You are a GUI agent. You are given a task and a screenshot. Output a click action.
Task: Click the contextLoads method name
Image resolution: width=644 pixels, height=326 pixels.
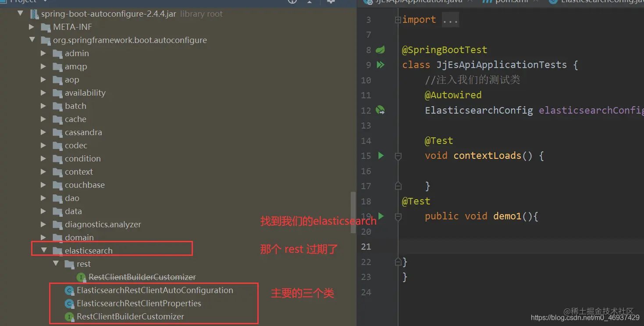(487, 156)
